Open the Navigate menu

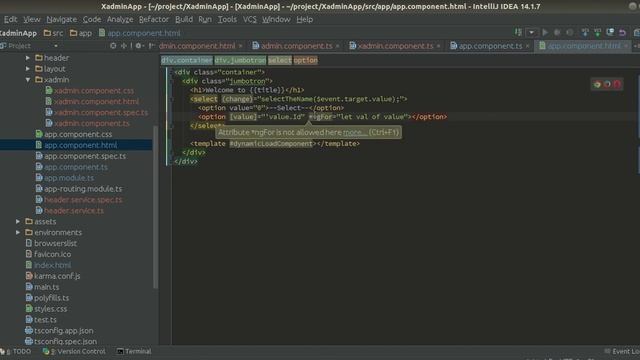(x=61, y=19)
